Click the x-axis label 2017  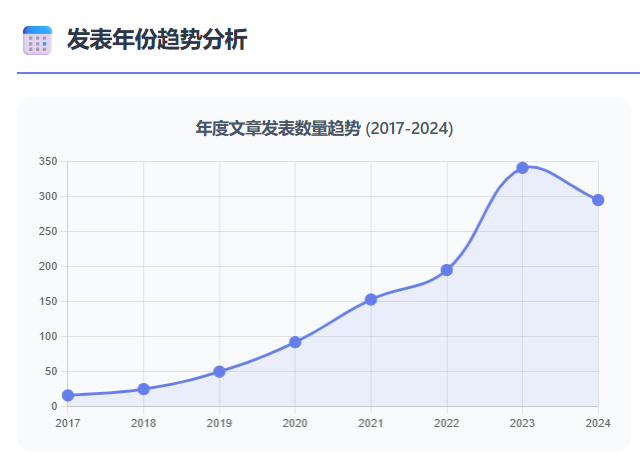(68, 423)
